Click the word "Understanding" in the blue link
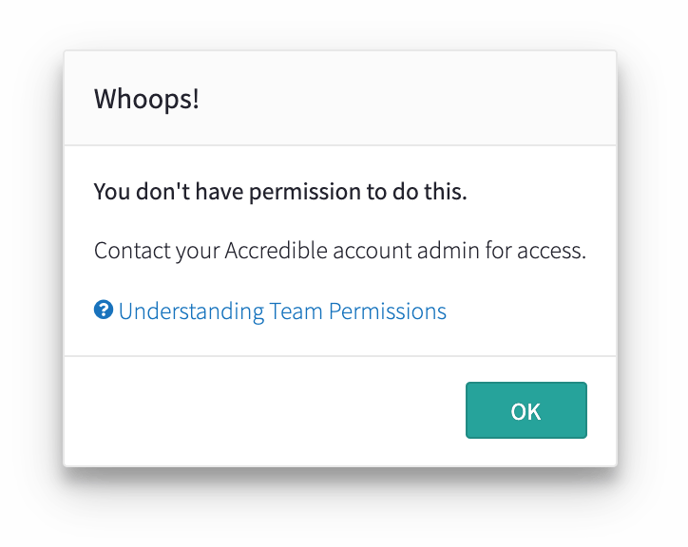Viewport: 688px width, 547px height. click(191, 311)
